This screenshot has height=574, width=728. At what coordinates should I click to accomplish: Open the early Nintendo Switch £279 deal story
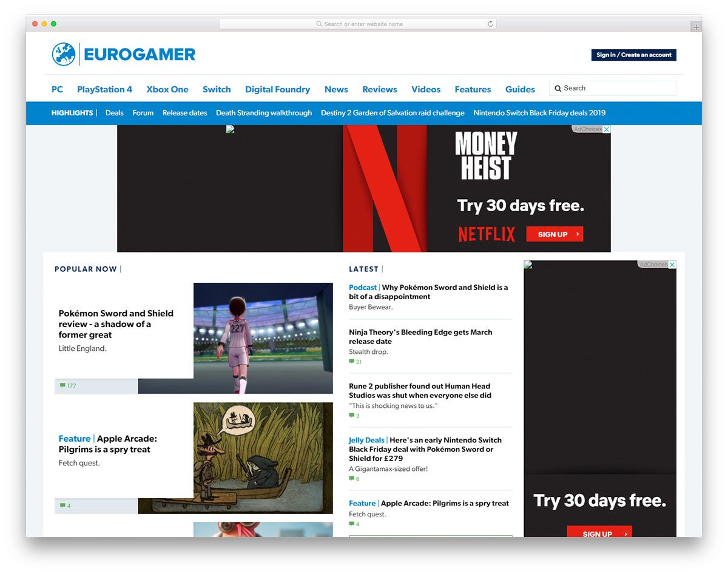click(x=425, y=449)
